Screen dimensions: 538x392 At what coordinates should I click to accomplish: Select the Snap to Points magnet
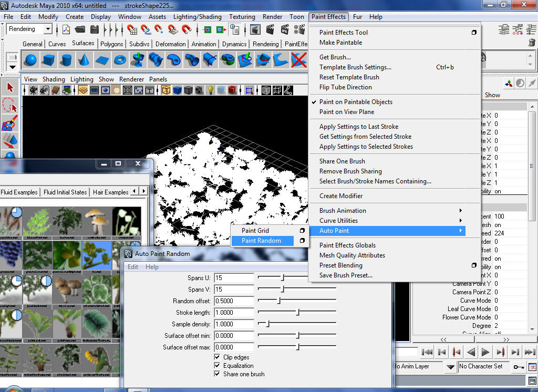pyautogui.click(x=159, y=29)
